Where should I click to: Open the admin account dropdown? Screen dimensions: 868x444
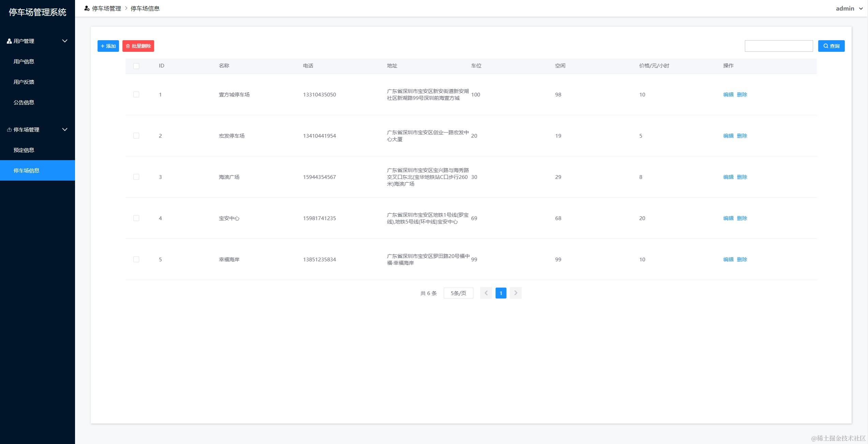click(x=849, y=9)
